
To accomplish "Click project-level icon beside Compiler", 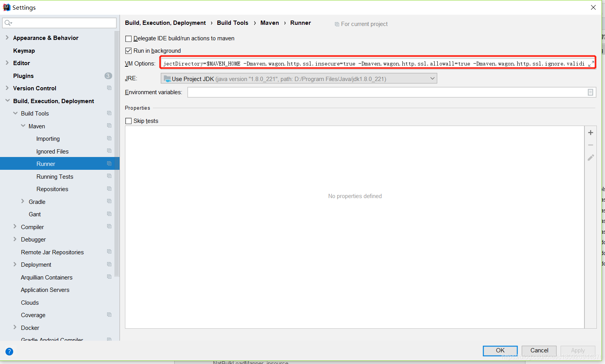I will 109,226.
